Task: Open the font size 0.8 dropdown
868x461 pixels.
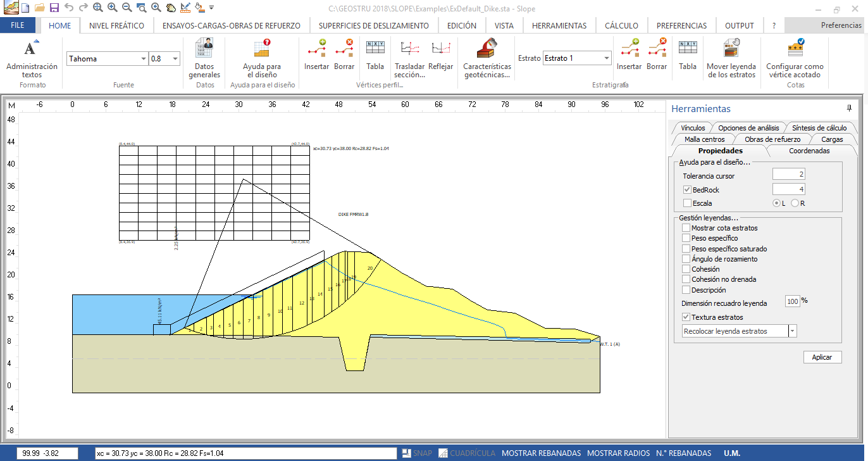Action: coord(175,59)
